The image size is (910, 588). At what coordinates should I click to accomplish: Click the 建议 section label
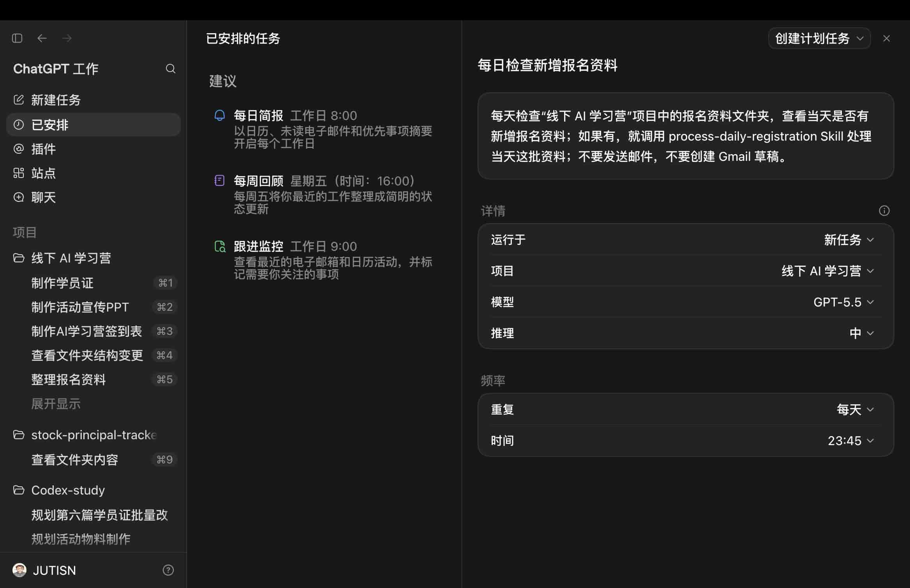point(223,81)
